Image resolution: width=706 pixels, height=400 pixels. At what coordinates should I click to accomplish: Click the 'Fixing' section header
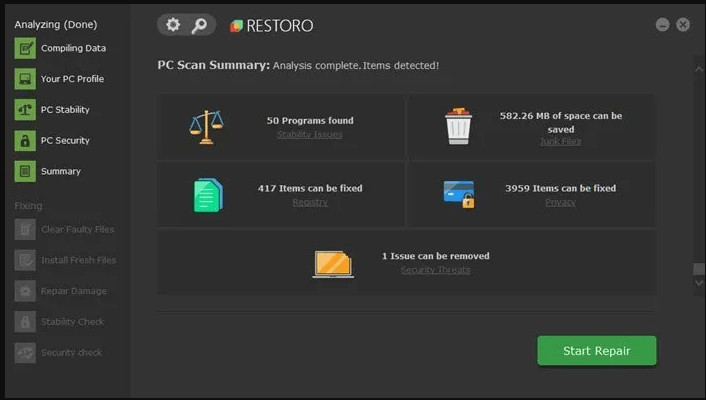(x=28, y=206)
